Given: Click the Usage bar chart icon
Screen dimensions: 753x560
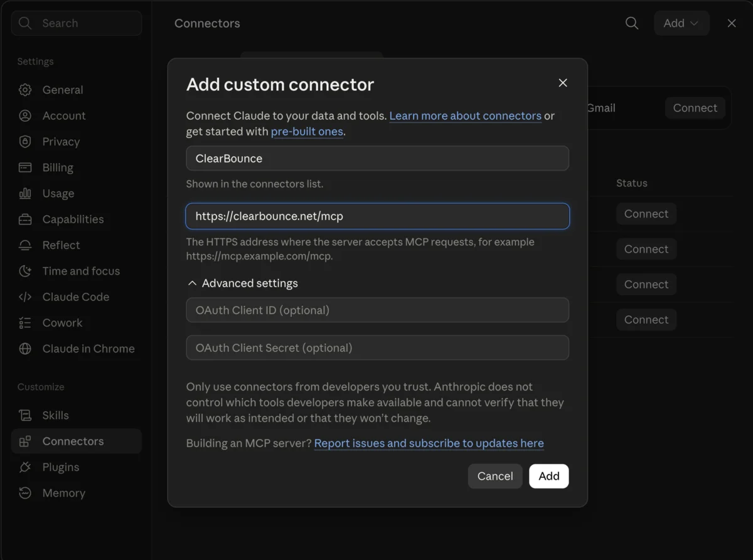Looking at the screenshot, I should click(25, 193).
